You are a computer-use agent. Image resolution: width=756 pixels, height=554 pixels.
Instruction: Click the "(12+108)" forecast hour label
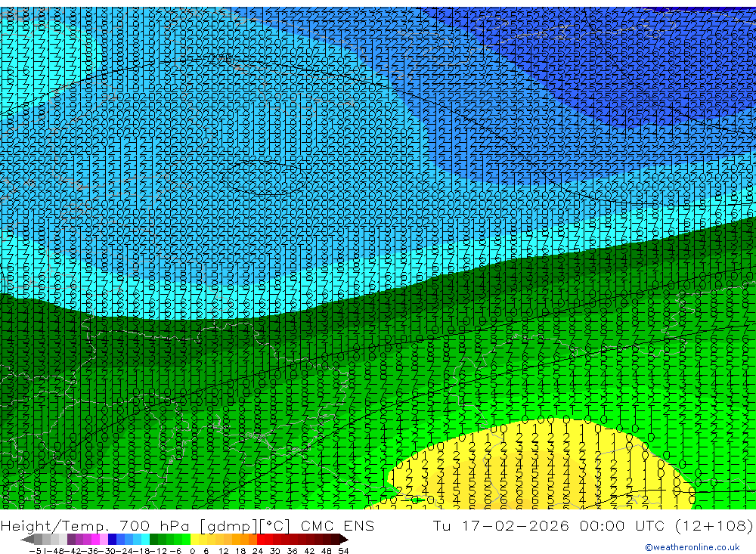(714, 525)
